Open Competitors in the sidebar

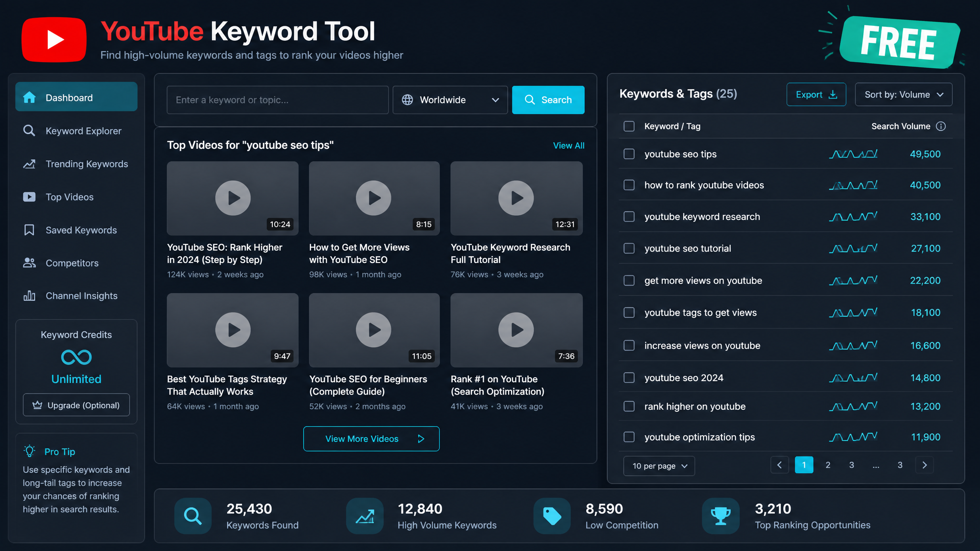pos(77,263)
